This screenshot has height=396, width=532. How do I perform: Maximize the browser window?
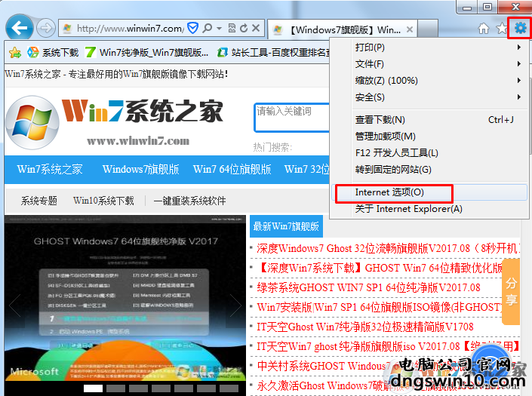click(487, 7)
